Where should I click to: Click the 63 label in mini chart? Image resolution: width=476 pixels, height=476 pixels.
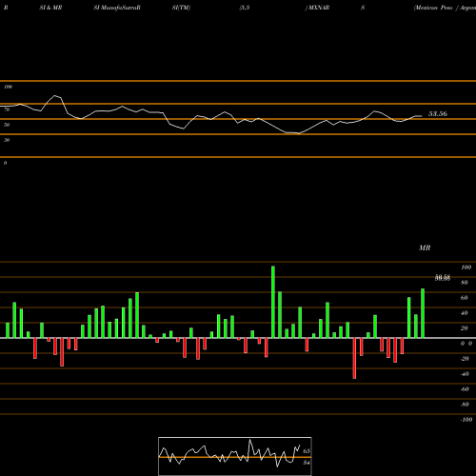(307, 451)
